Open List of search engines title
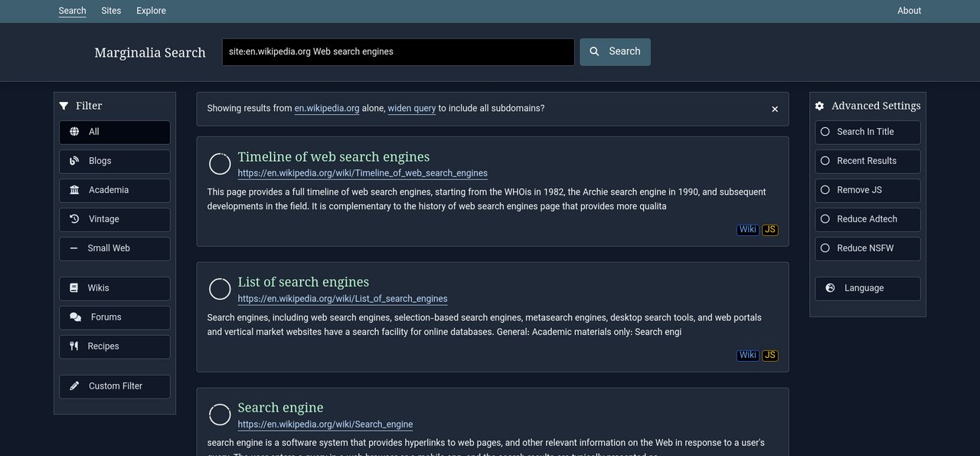The width and height of the screenshot is (980, 456). coord(303,282)
